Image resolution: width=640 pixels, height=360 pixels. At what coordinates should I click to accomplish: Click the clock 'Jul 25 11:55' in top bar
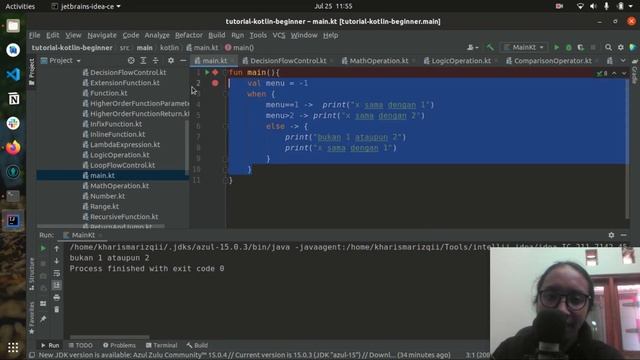[x=333, y=6]
